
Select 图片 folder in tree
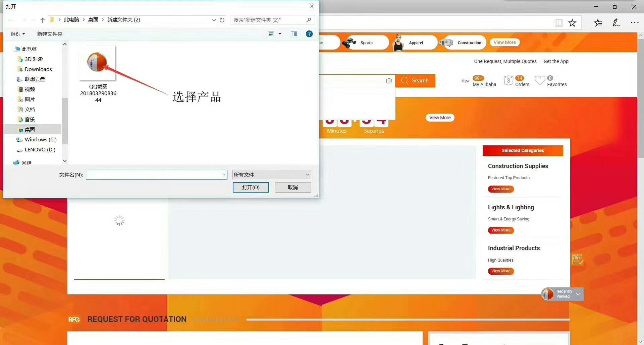pyautogui.click(x=26, y=99)
